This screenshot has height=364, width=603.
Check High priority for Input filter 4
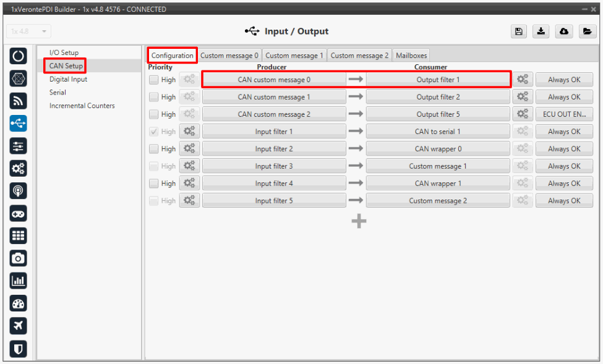coord(153,184)
